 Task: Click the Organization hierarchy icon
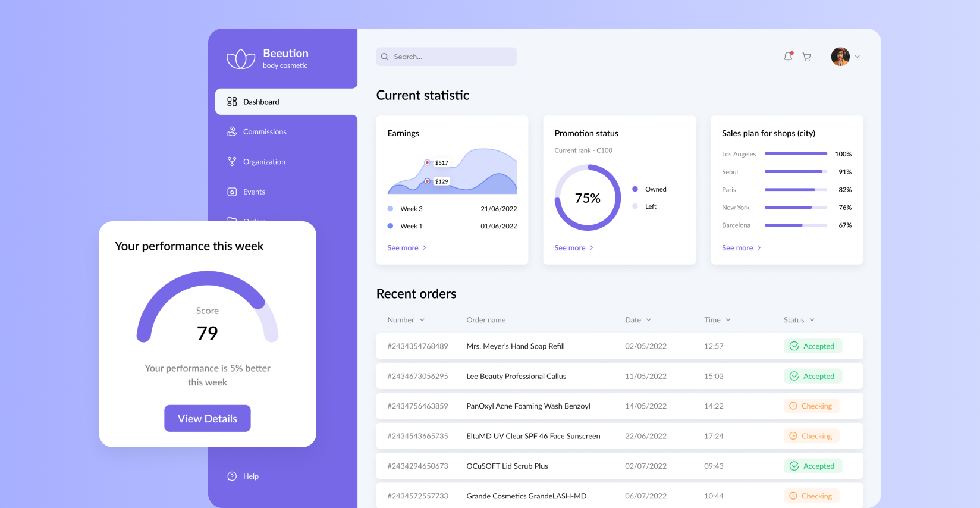(x=232, y=162)
